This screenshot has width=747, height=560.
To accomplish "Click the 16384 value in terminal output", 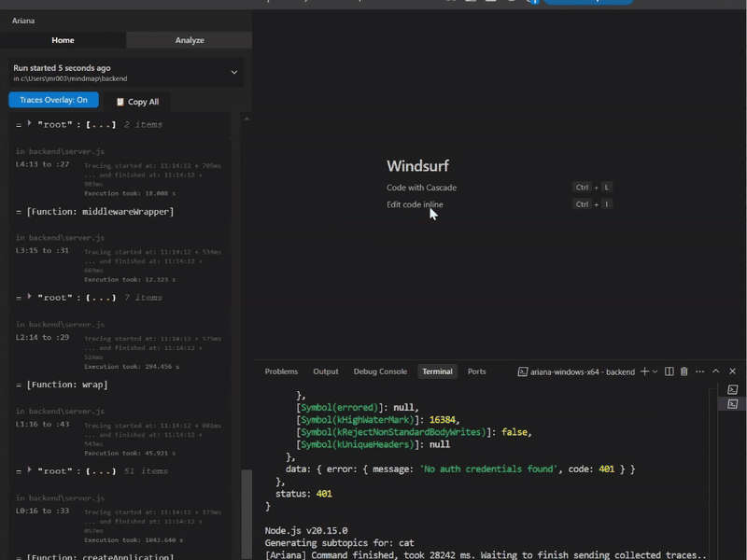I will point(442,419).
